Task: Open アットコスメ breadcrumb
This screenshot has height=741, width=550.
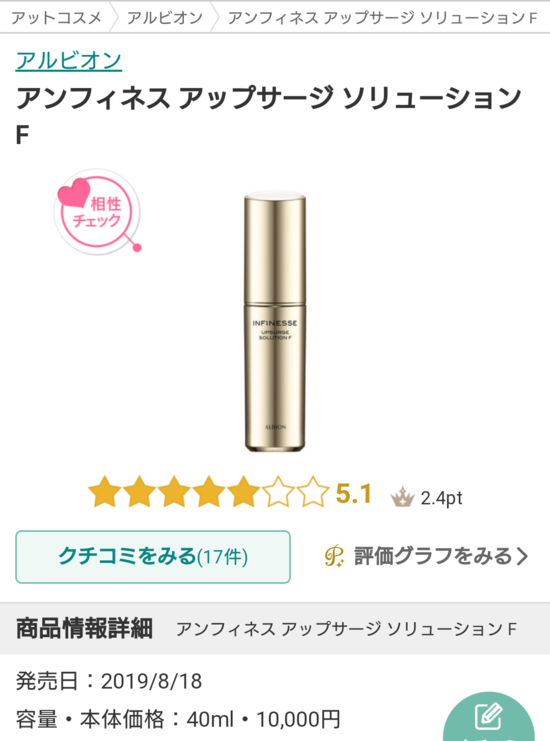Action: (56, 18)
